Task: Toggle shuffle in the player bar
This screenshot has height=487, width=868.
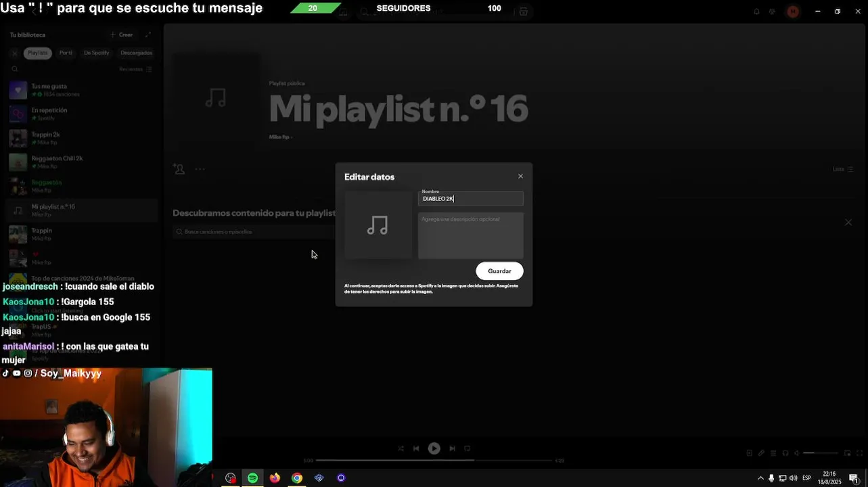Action: tap(401, 448)
